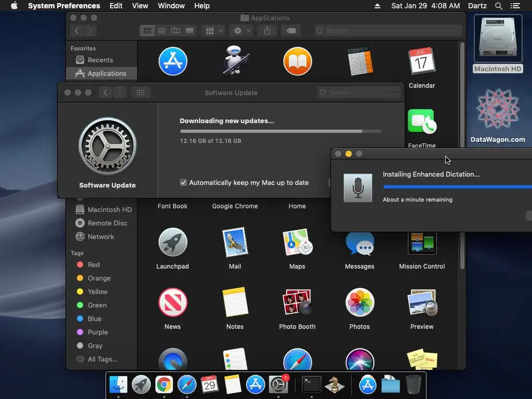Click the Finder Share button
The width and height of the screenshot is (532, 399).
click(268, 31)
